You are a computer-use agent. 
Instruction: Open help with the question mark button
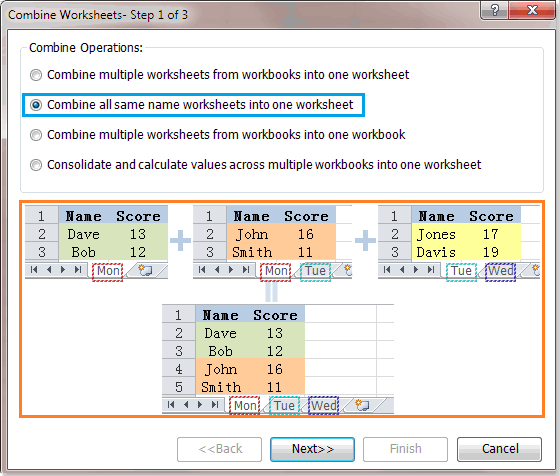pos(494,10)
